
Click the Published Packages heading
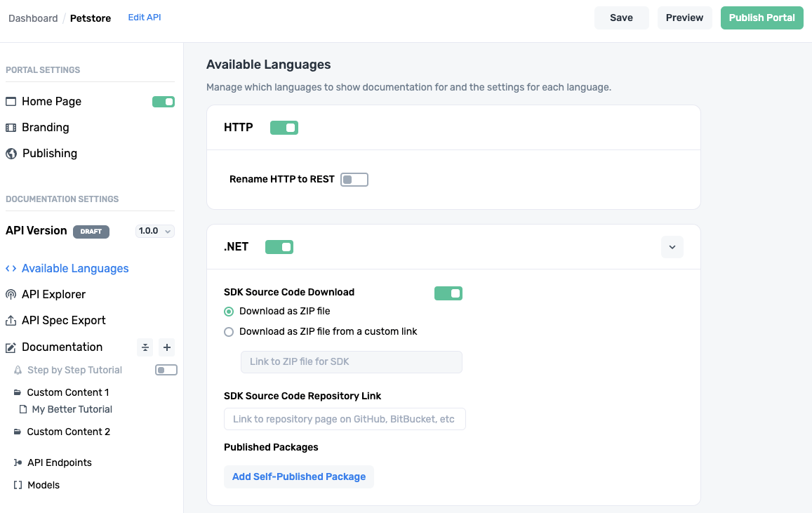point(271,447)
